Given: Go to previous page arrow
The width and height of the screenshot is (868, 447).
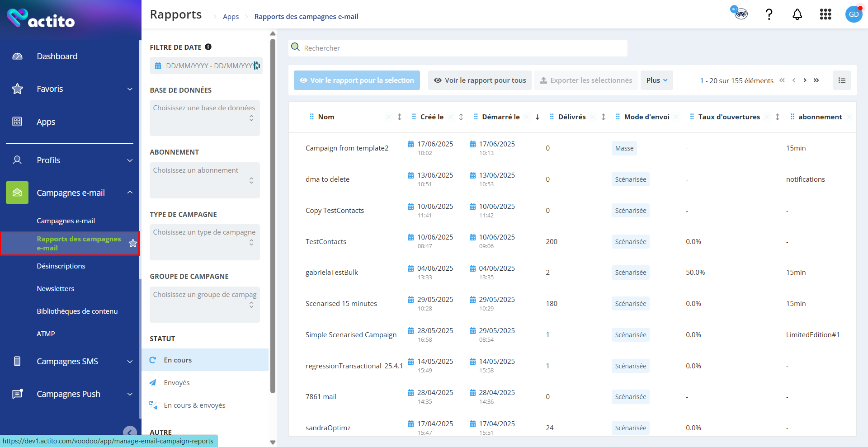Looking at the screenshot, I should tap(794, 80).
